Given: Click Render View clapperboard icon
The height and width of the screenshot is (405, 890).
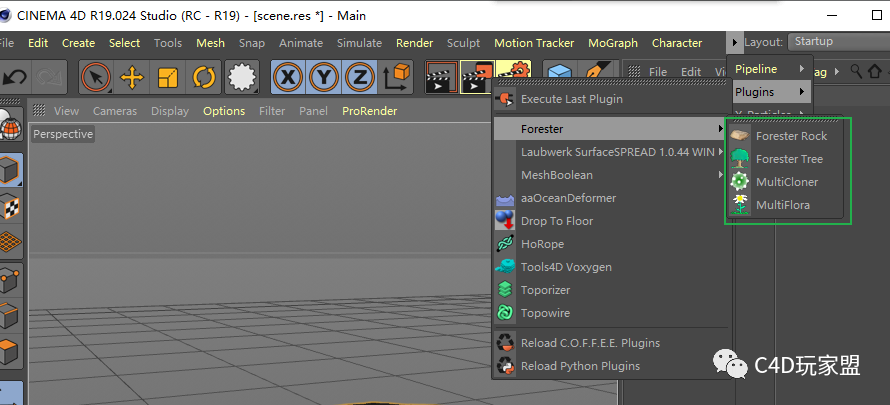Looking at the screenshot, I should [x=442, y=77].
